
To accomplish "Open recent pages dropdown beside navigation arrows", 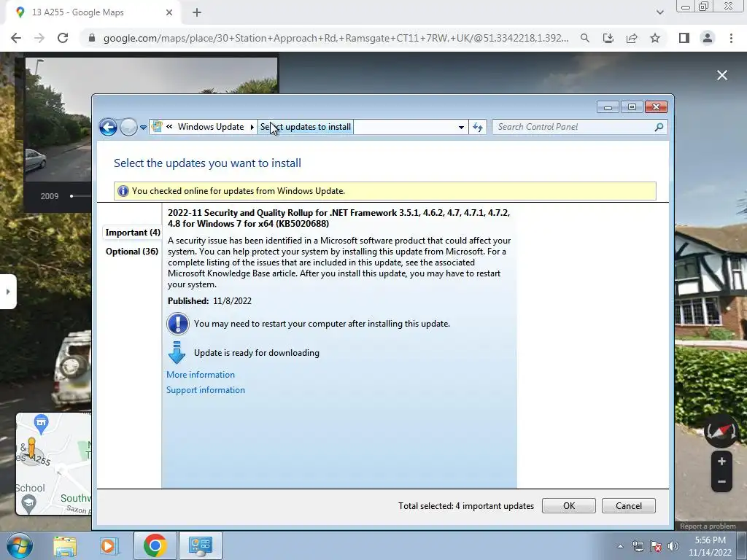I will (x=143, y=128).
